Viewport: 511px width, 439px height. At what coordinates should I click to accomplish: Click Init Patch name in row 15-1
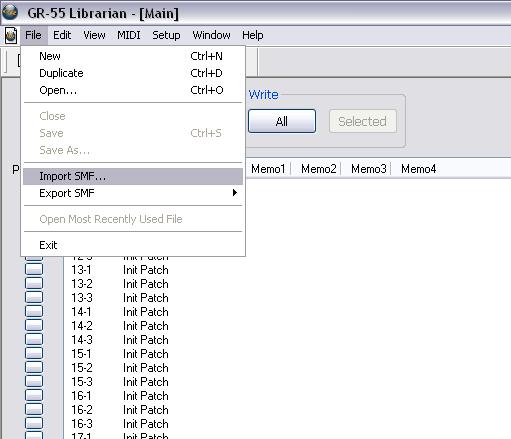click(x=146, y=354)
